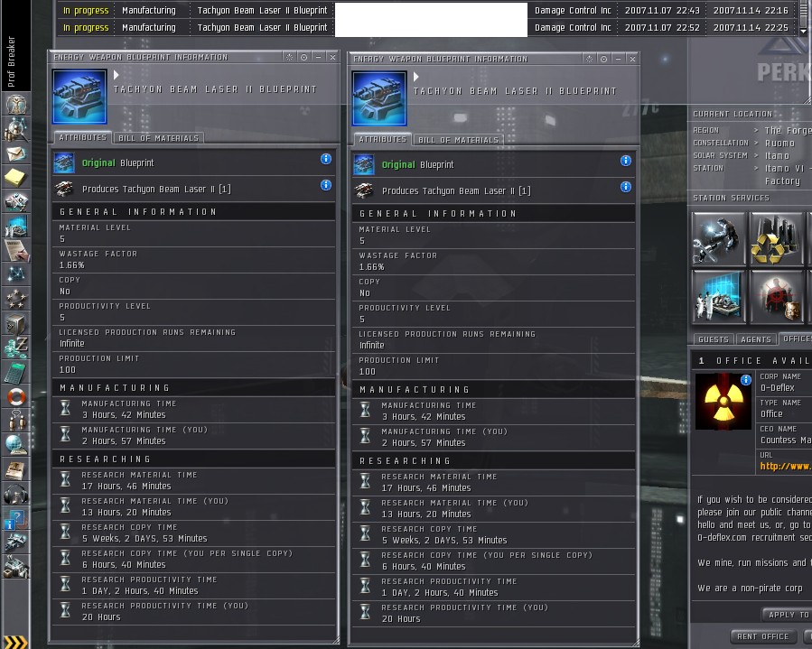Show info for Original Blueprint in left window
The width and height of the screenshot is (812, 649).
click(x=326, y=159)
